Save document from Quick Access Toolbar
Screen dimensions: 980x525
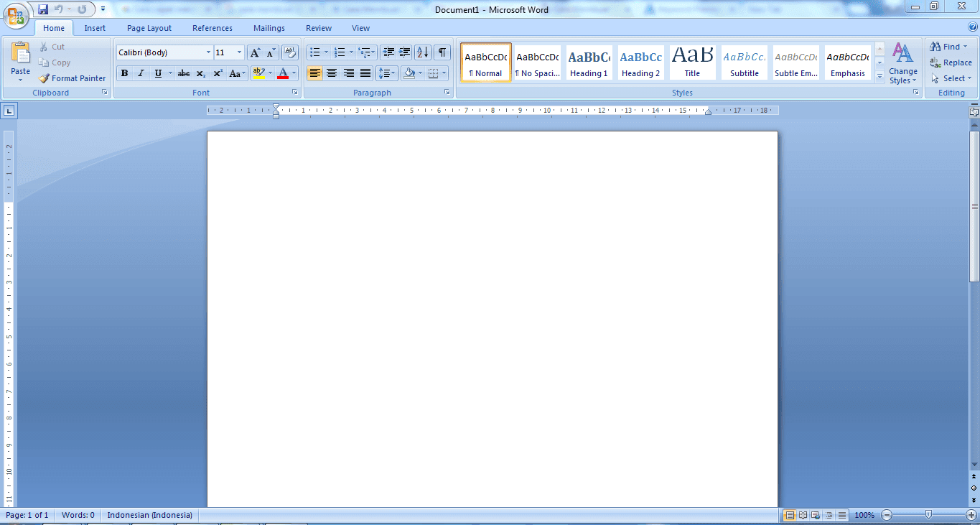coord(43,9)
